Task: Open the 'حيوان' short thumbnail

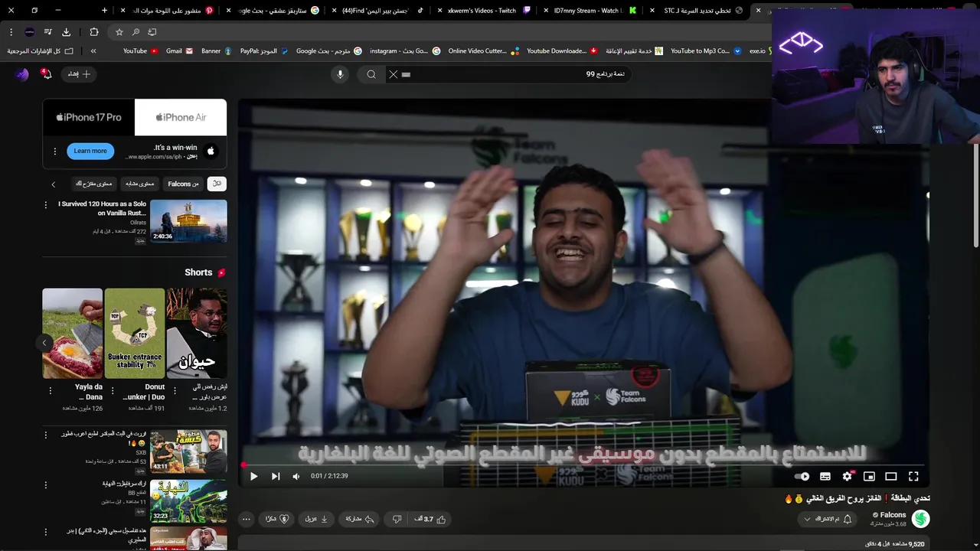Action: pyautogui.click(x=197, y=333)
